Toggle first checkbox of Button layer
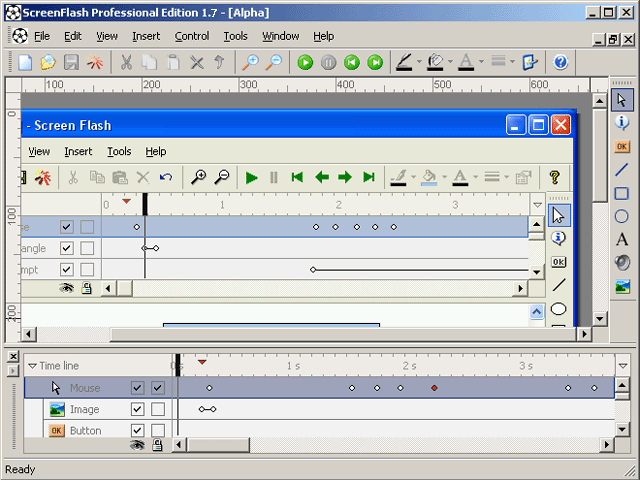The image size is (640, 480). 138,430
